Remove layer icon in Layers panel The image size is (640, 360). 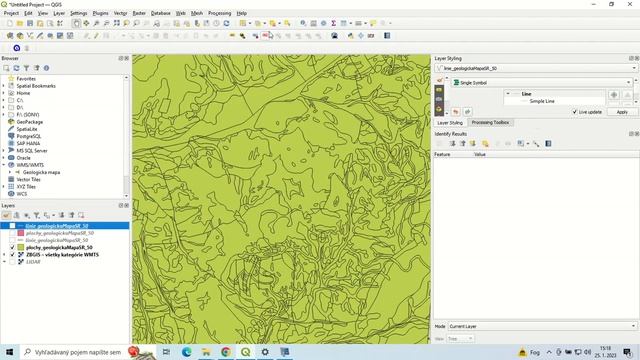click(x=81, y=216)
